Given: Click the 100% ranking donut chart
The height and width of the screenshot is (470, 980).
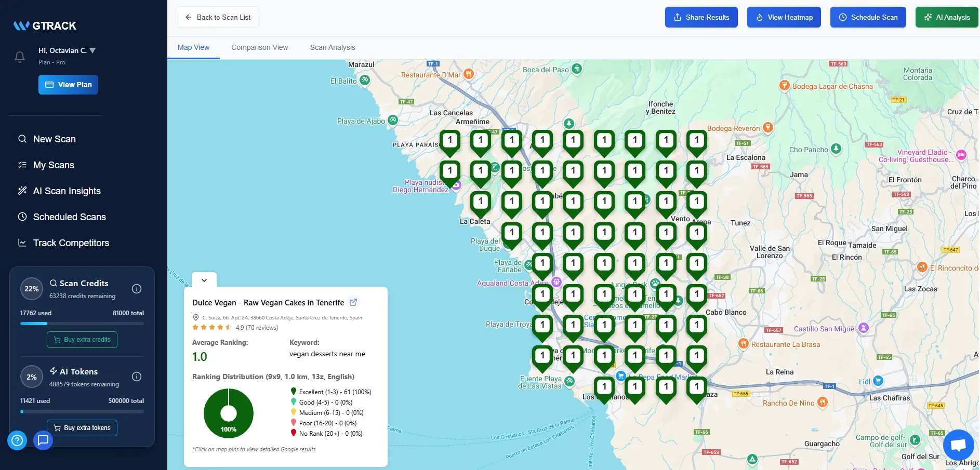Looking at the screenshot, I should click(x=229, y=413).
